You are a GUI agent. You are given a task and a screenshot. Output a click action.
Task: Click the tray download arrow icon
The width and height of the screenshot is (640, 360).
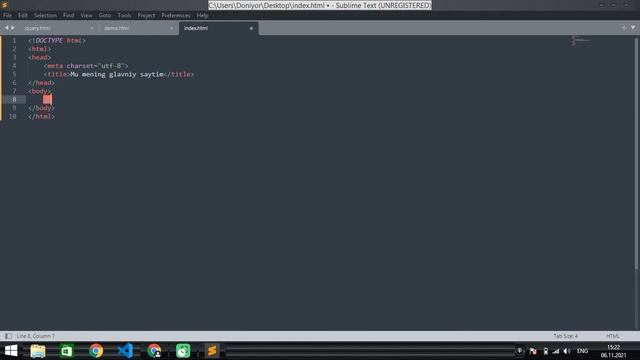(519, 351)
